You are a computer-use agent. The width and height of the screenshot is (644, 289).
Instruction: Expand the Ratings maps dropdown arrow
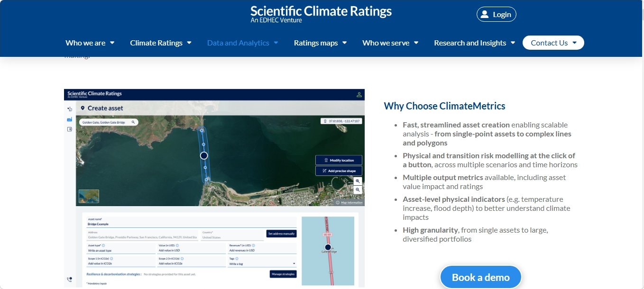tap(345, 43)
